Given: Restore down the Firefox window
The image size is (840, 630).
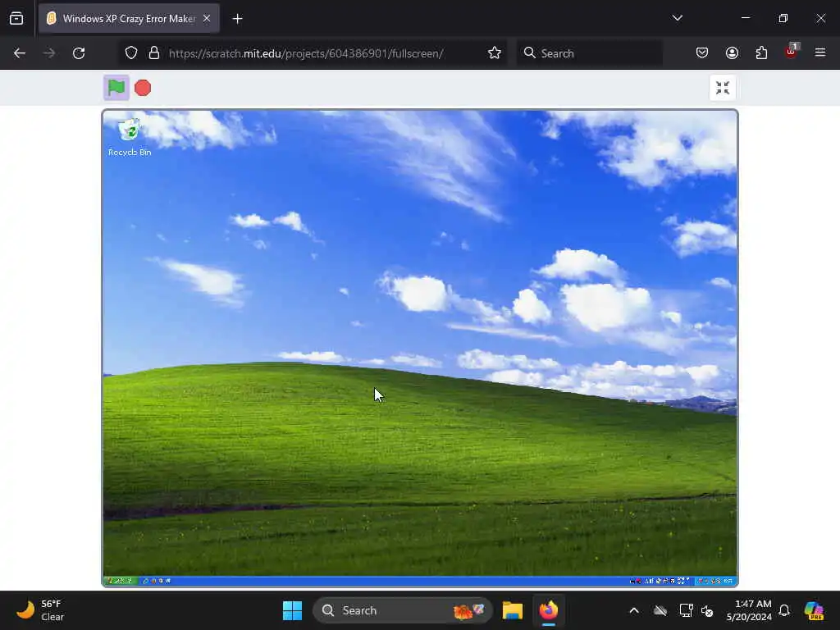Looking at the screenshot, I should [x=783, y=18].
